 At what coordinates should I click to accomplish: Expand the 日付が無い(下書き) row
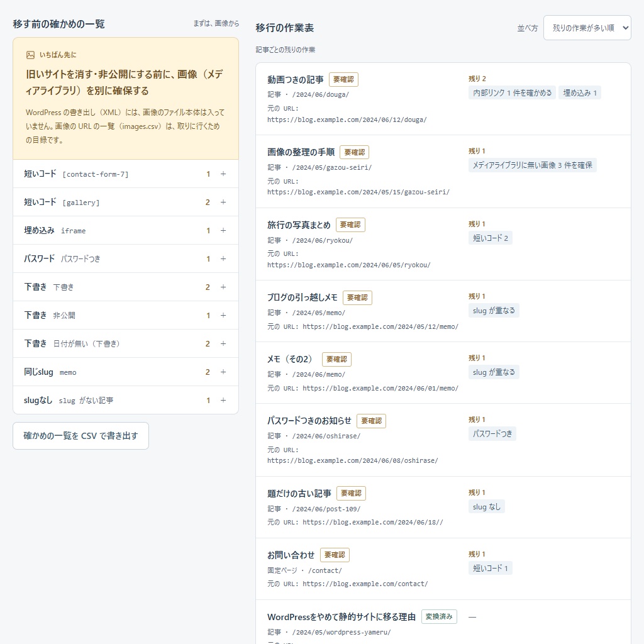pyautogui.click(x=126, y=344)
